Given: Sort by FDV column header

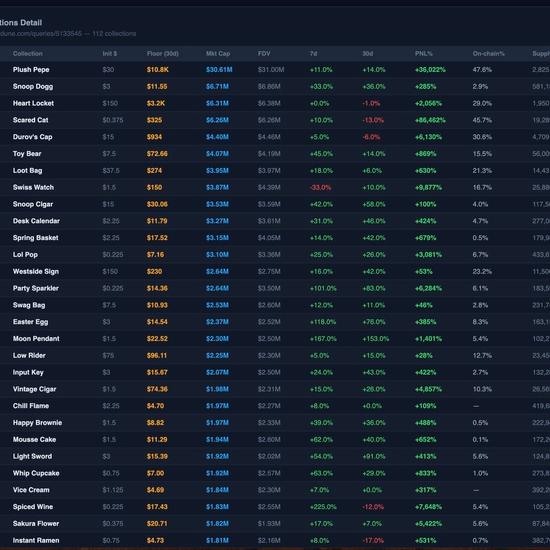Looking at the screenshot, I should (264, 54).
